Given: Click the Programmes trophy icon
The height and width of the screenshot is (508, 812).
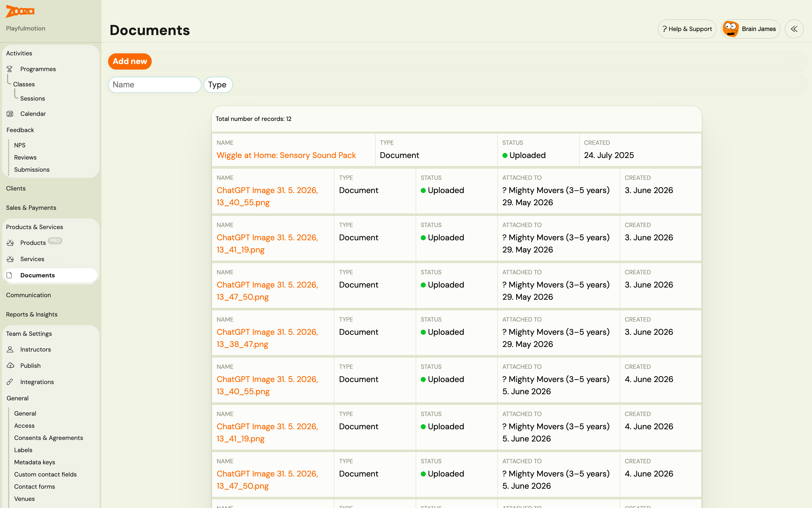Looking at the screenshot, I should coord(10,69).
